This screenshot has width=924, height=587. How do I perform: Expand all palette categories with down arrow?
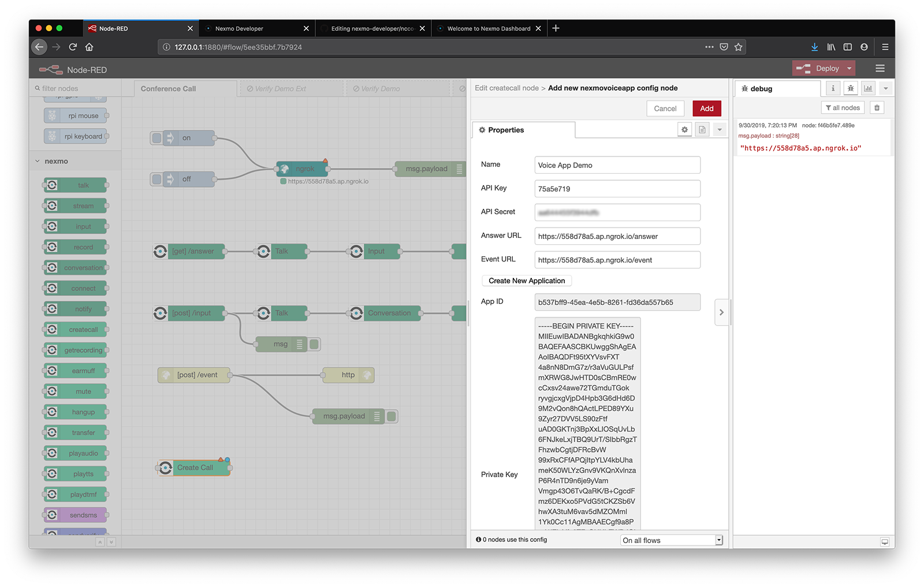click(x=111, y=542)
